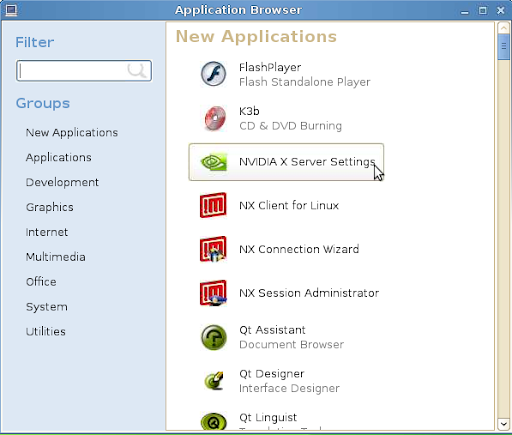Screen dimensions: 512x435
Task: Click the Qt Linguist icon
Action: 214,421
